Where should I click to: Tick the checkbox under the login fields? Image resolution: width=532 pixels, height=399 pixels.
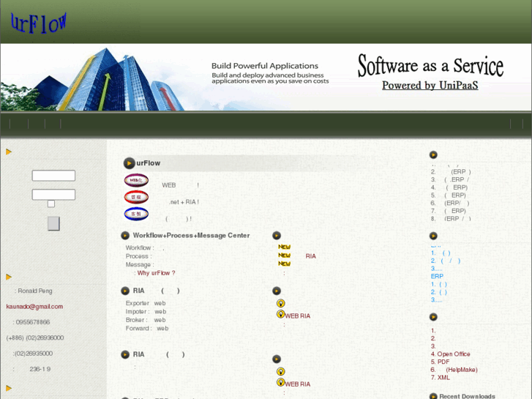51,204
